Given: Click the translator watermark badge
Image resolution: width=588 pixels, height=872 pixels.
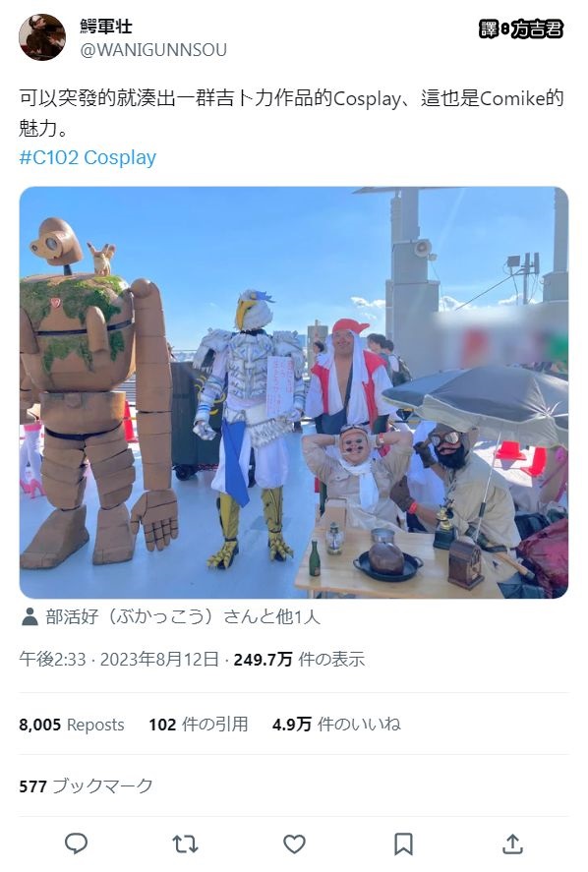Looking at the screenshot, I should (521, 29).
